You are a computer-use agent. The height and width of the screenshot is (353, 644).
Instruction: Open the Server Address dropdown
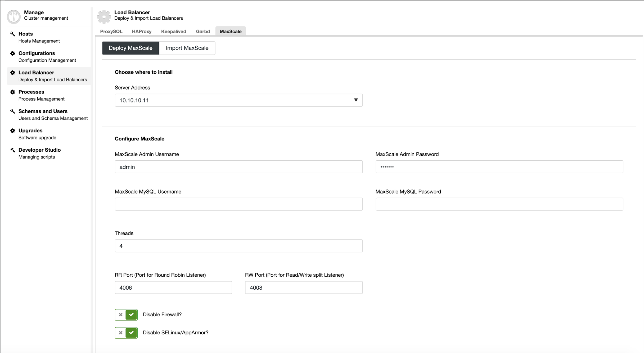[239, 100]
